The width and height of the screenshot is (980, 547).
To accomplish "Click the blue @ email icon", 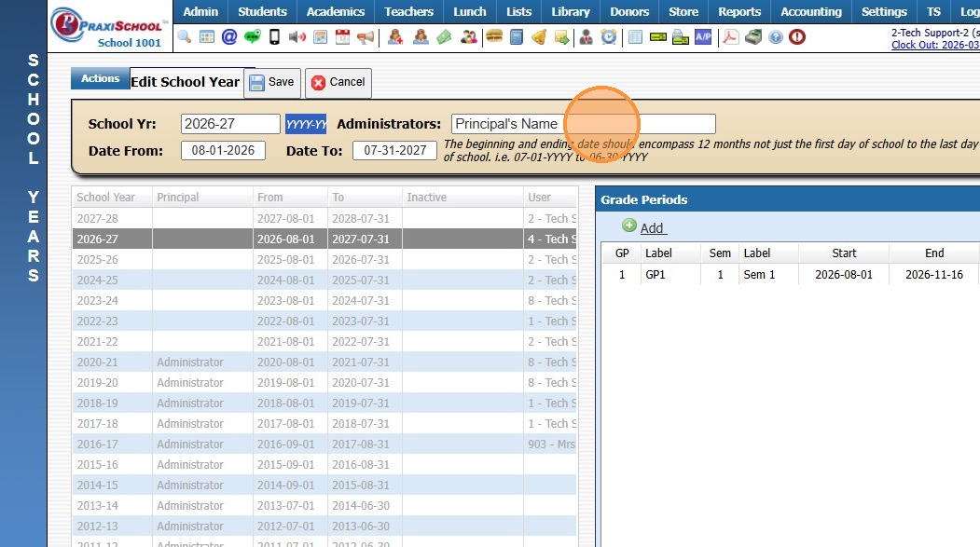I will (229, 37).
